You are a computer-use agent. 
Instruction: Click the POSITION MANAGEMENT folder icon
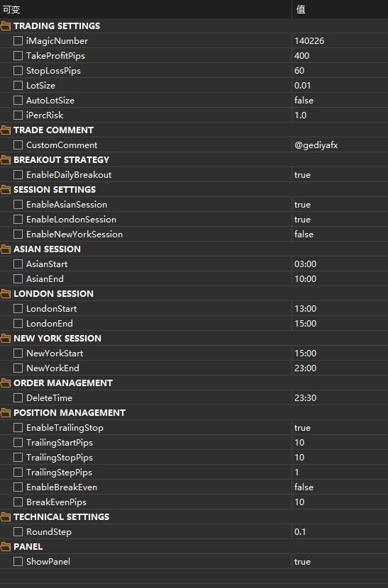point(6,413)
